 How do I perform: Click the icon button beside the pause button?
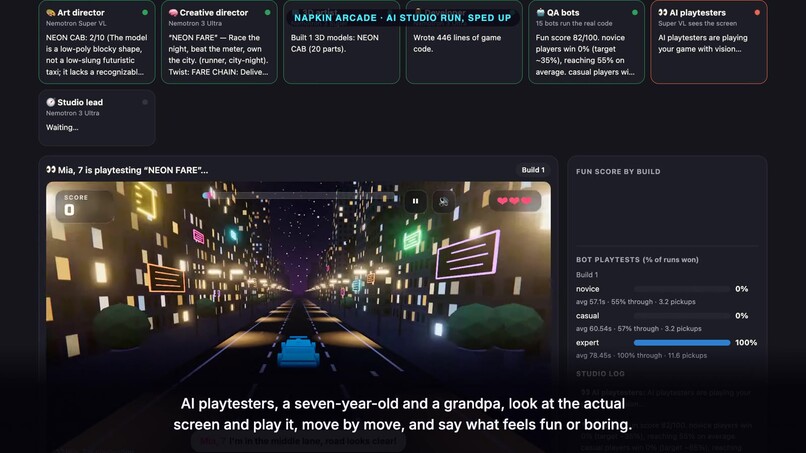443,201
